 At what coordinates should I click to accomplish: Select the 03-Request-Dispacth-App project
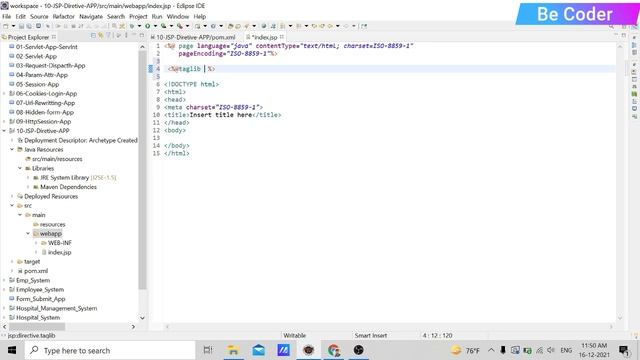coord(50,66)
